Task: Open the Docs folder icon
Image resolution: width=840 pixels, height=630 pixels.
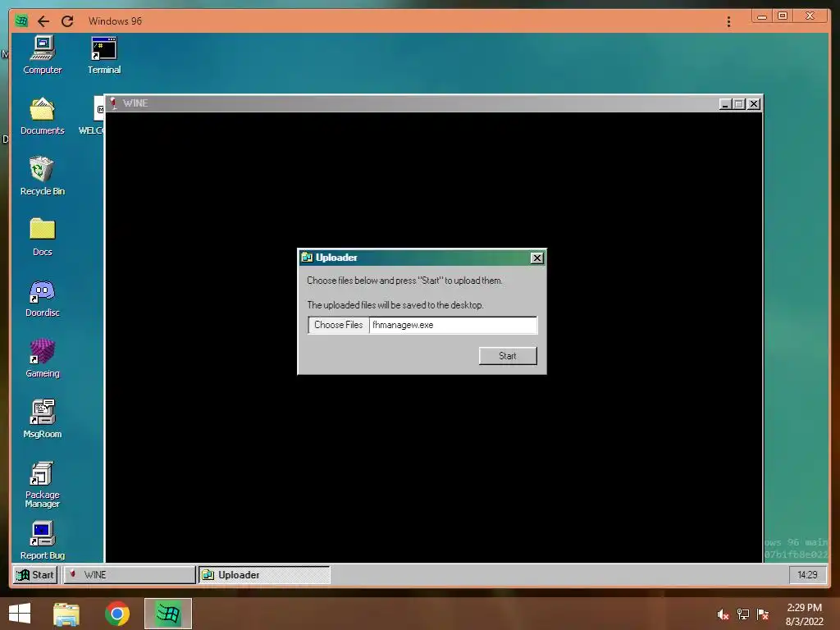Action: (43, 237)
